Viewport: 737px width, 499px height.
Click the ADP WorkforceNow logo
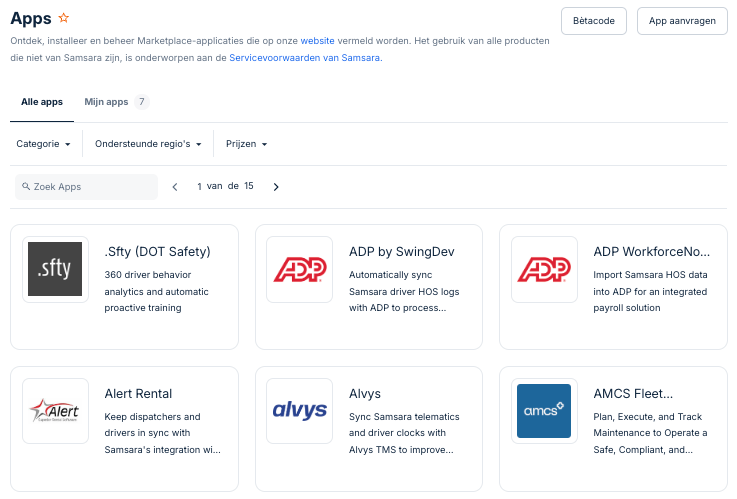pos(544,269)
